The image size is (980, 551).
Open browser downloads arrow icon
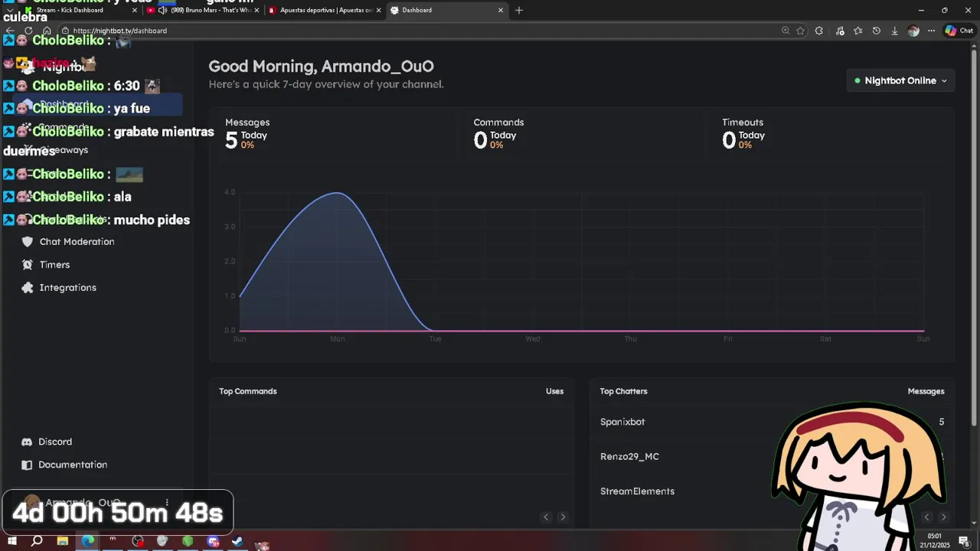[894, 31]
